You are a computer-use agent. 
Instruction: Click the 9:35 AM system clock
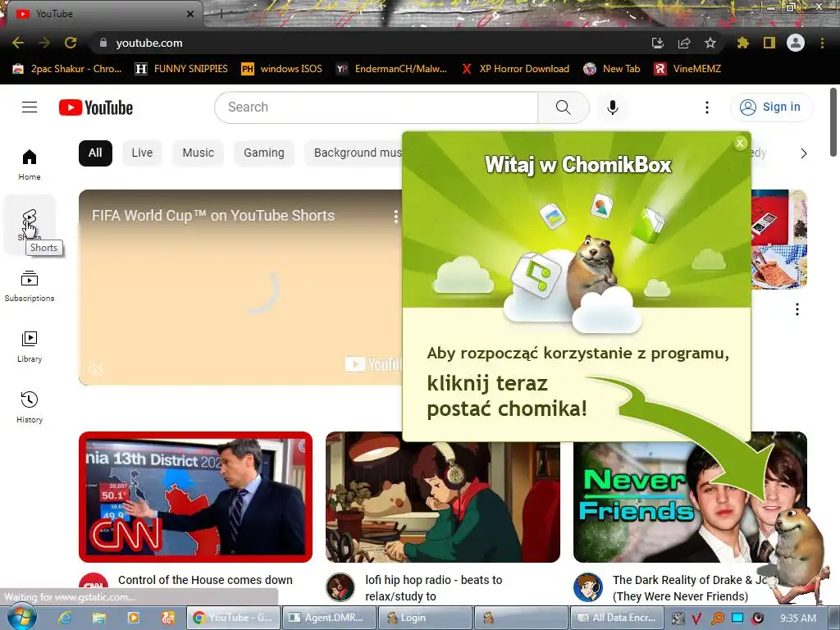798,619
